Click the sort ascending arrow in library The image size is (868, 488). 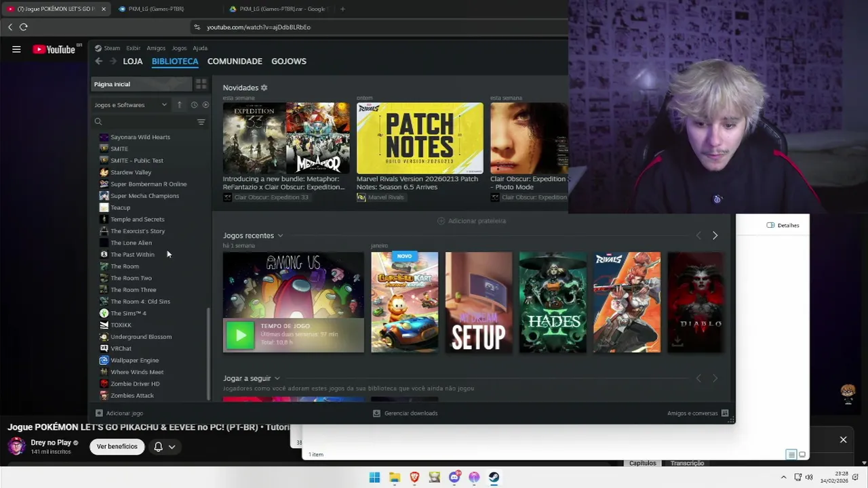click(180, 105)
